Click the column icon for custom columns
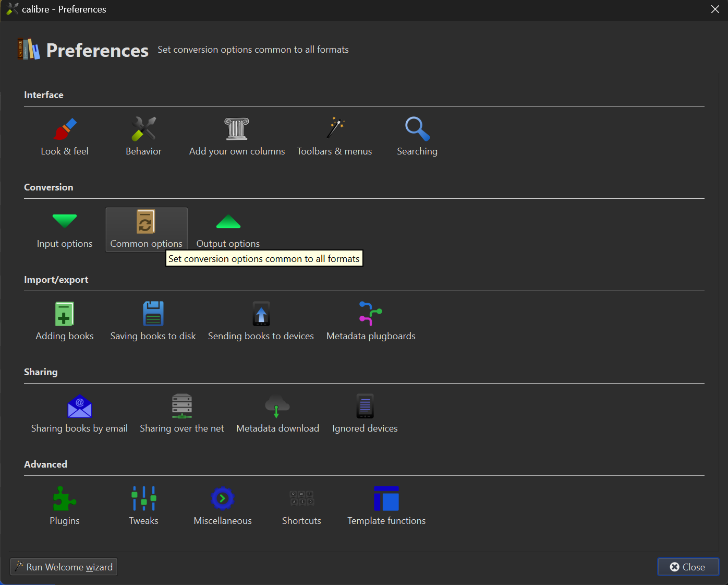This screenshot has height=585, width=728. 237,129
